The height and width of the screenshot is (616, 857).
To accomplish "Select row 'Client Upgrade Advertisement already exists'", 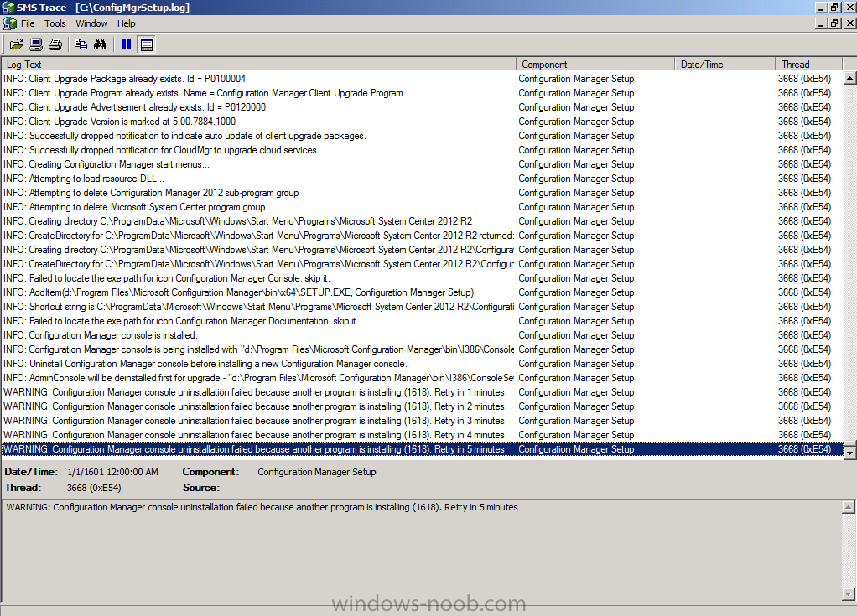I will click(x=422, y=107).
